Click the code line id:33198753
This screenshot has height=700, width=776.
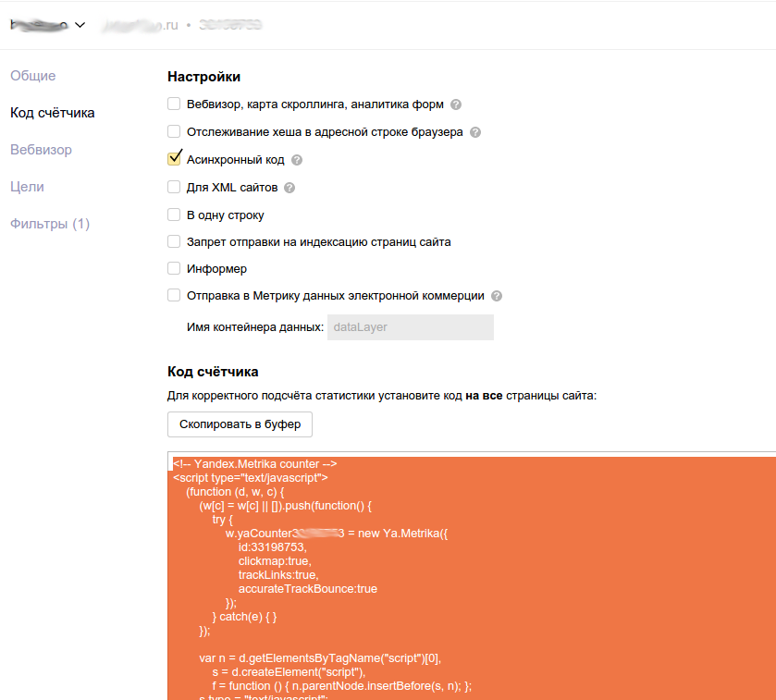pos(273,547)
